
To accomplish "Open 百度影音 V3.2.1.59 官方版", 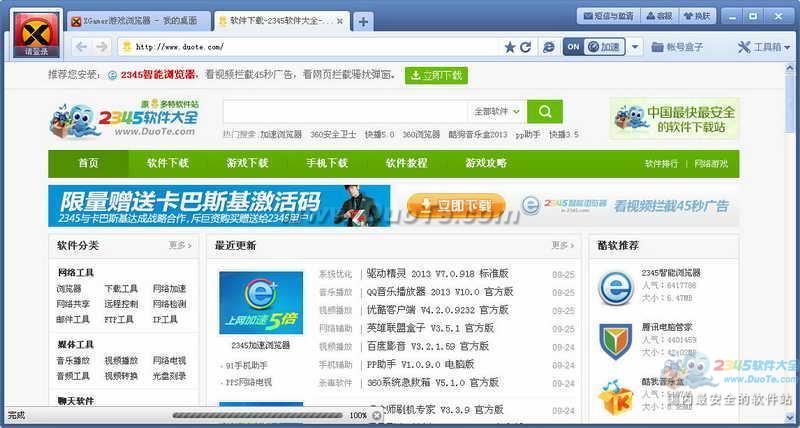I will [x=428, y=346].
